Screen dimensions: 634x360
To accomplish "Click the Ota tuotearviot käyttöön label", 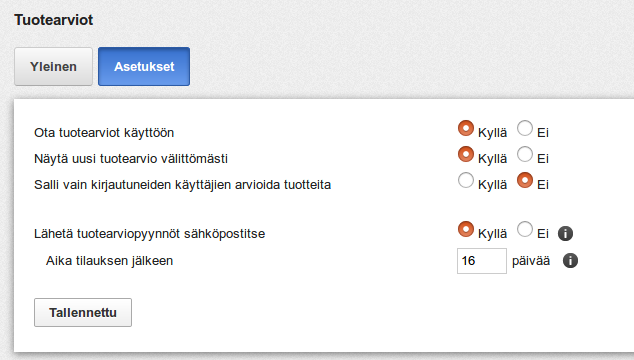I will tap(104, 133).
